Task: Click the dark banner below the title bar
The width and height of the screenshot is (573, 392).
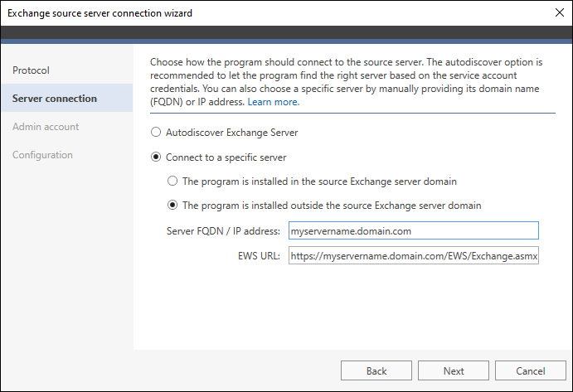Action: point(286,34)
